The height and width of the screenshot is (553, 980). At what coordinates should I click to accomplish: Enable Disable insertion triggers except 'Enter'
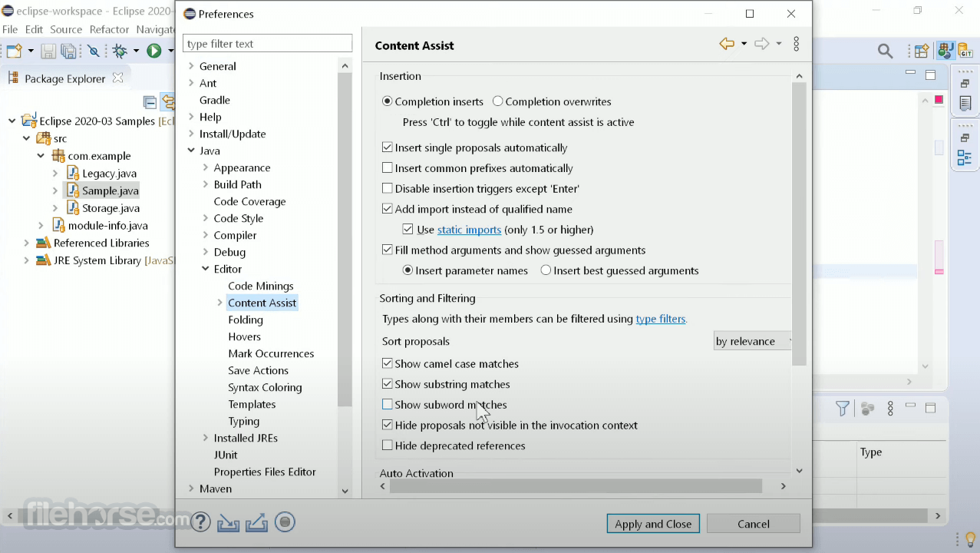tap(388, 188)
